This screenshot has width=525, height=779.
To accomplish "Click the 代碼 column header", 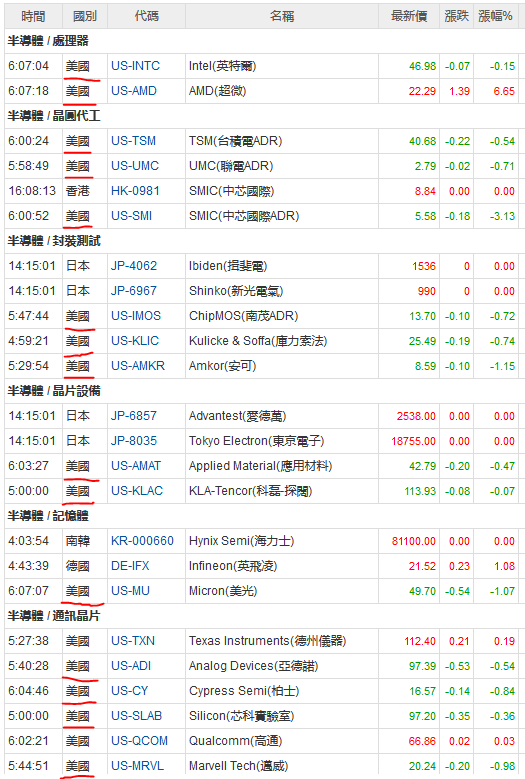I will click(147, 16).
